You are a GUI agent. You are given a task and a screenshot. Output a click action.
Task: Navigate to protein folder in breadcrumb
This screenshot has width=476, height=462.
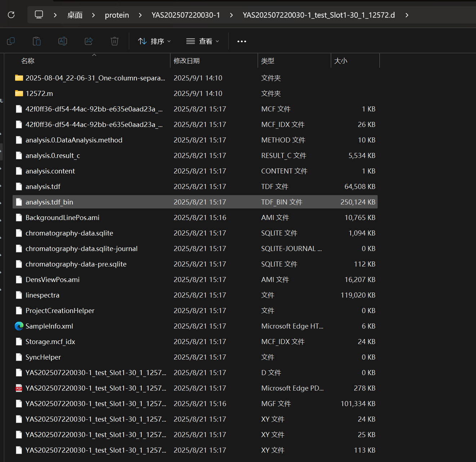117,15
